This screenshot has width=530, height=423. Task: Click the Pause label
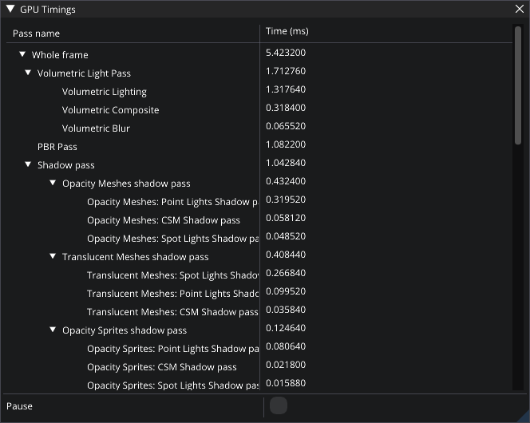(19, 406)
